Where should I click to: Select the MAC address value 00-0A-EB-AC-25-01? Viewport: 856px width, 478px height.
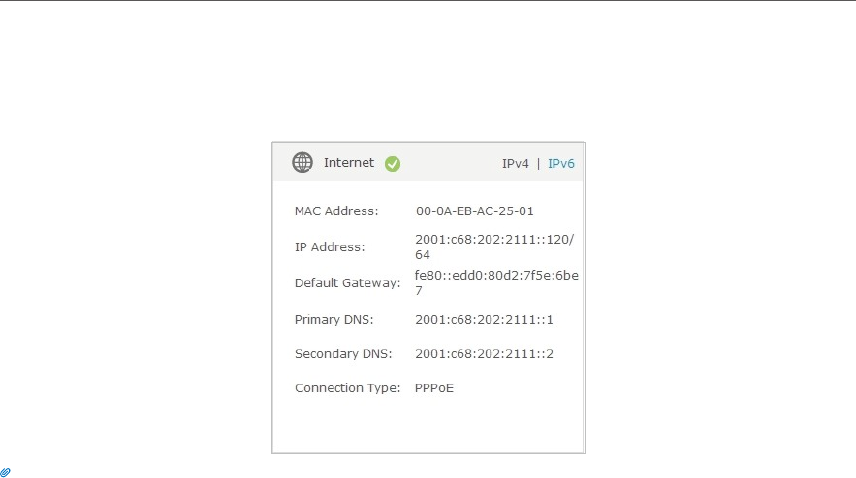click(x=474, y=211)
